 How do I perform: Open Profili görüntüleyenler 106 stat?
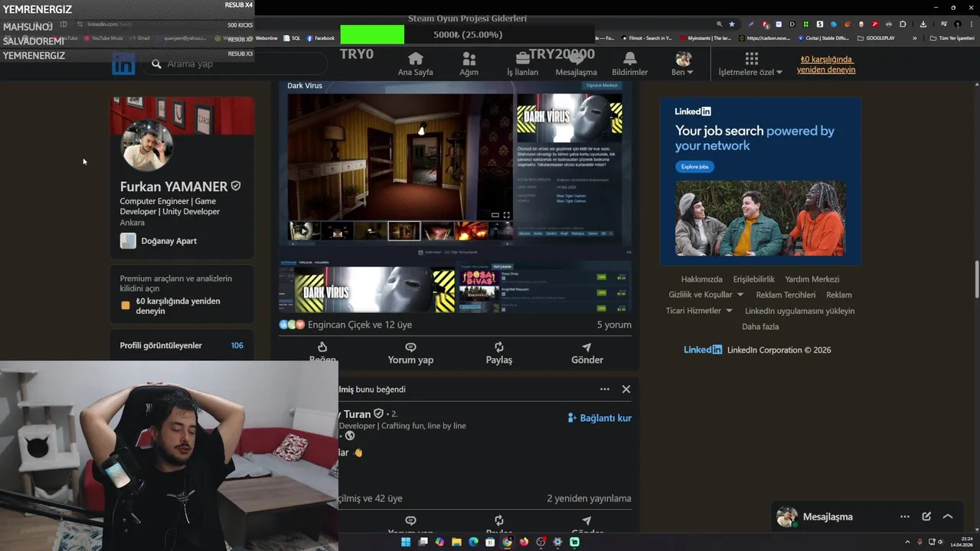[x=181, y=345]
